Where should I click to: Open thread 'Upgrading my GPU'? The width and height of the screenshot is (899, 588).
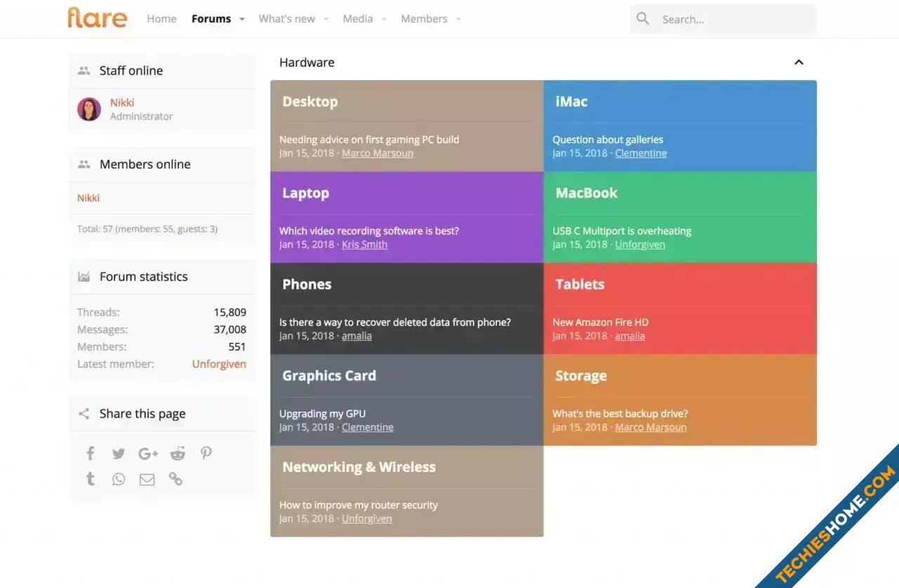click(322, 414)
